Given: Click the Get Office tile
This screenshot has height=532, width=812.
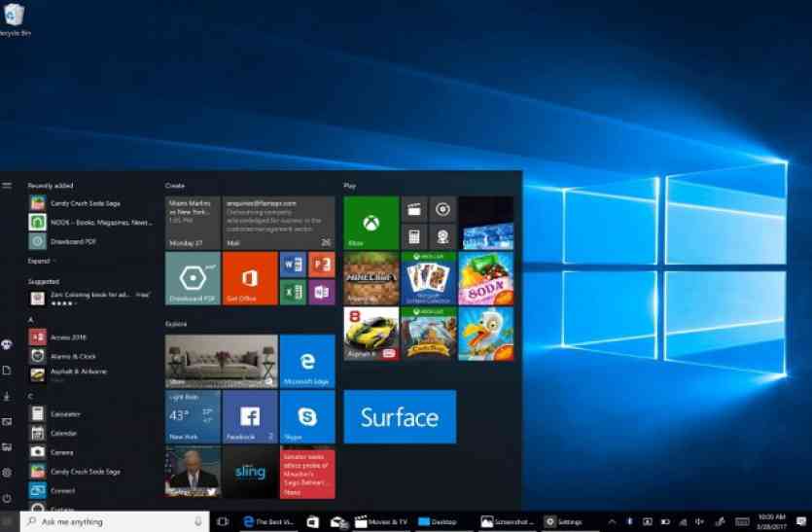Looking at the screenshot, I should click(x=250, y=278).
